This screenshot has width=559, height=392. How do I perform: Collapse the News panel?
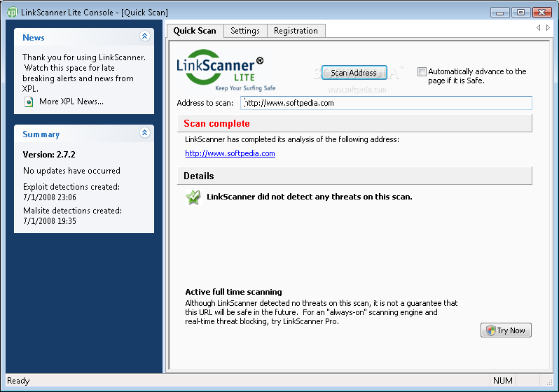(x=144, y=36)
